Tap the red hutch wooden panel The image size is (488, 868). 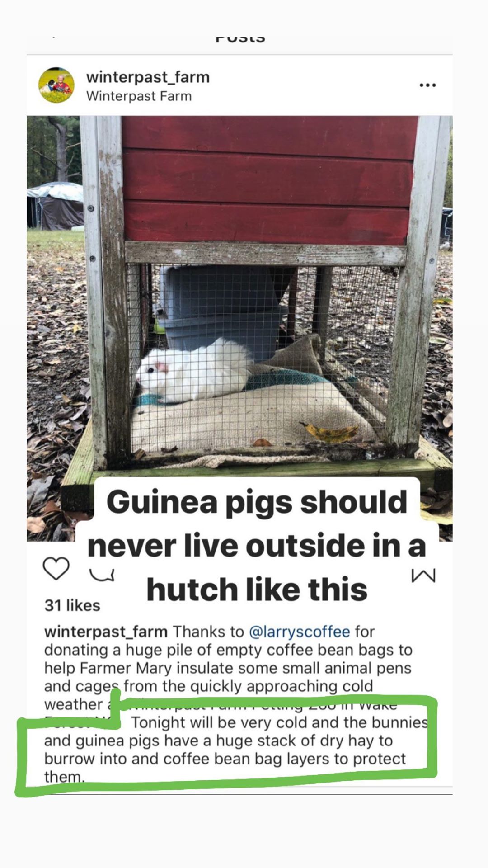coord(269,180)
